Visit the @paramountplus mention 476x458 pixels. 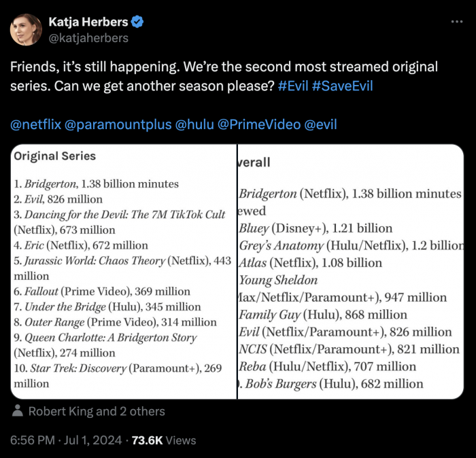coord(118,124)
